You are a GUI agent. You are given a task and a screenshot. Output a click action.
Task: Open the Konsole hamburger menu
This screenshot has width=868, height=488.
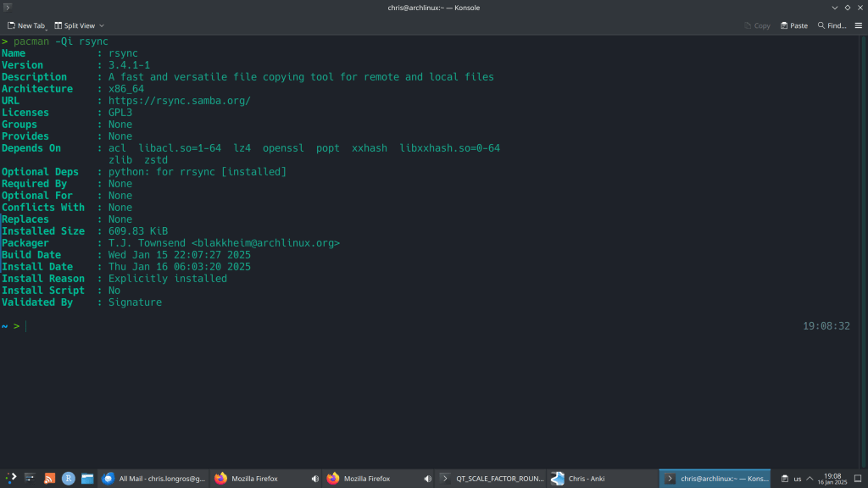pos(858,25)
